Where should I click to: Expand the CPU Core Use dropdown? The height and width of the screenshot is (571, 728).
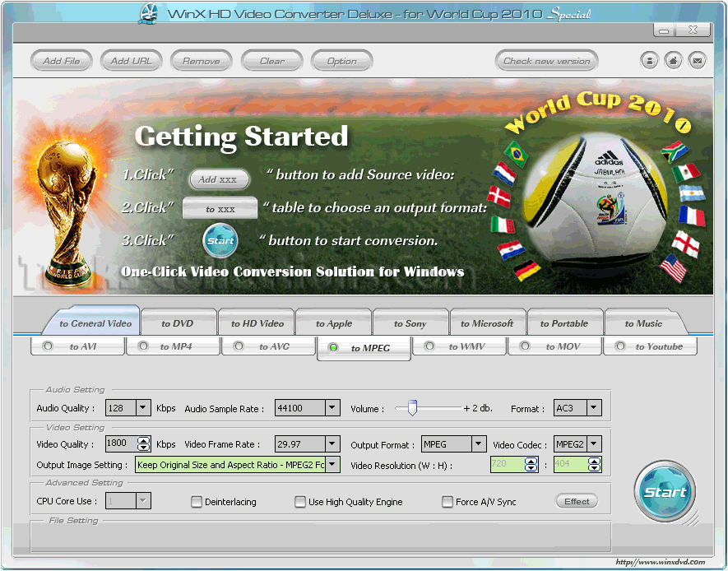pos(143,500)
